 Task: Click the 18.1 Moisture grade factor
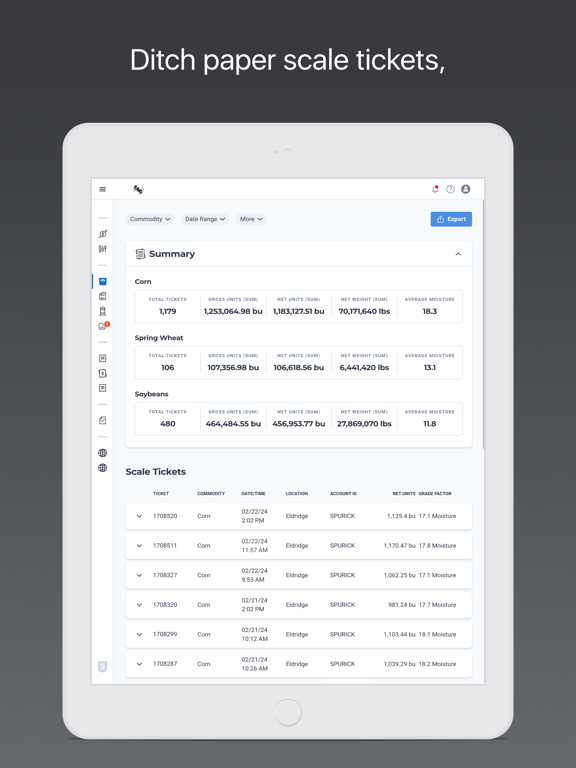click(437, 634)
